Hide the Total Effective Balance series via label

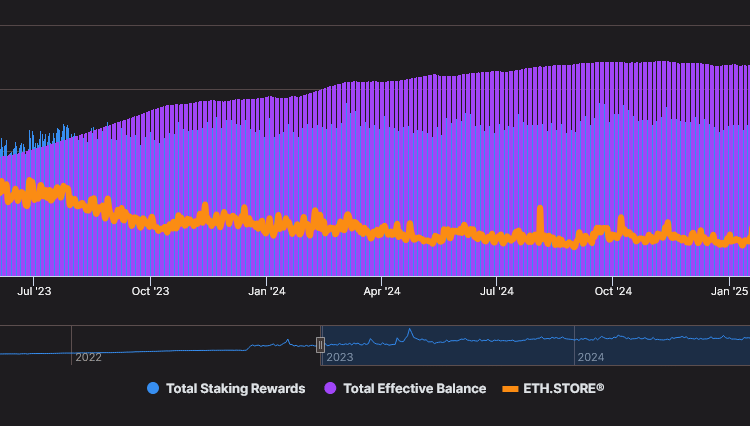click(414, 388)
